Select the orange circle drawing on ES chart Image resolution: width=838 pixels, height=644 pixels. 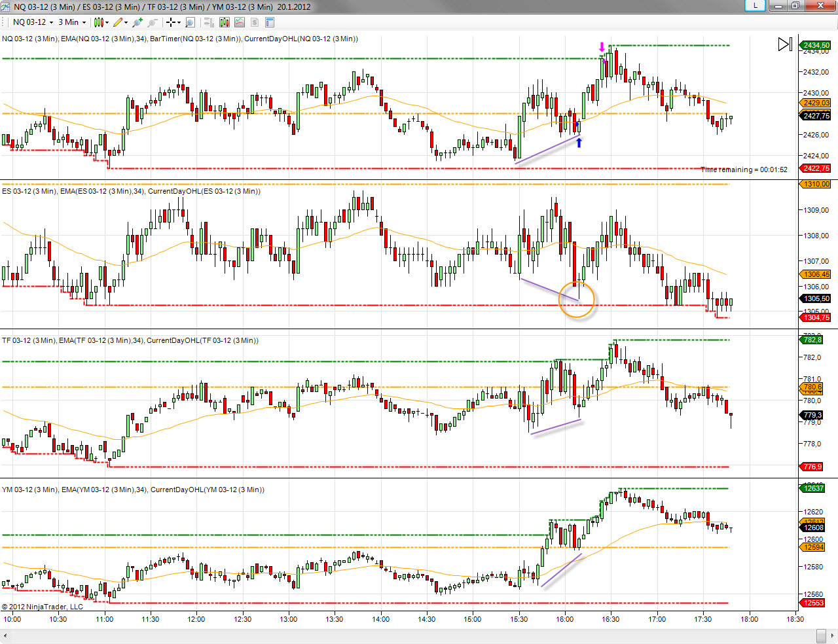[576, 300]
